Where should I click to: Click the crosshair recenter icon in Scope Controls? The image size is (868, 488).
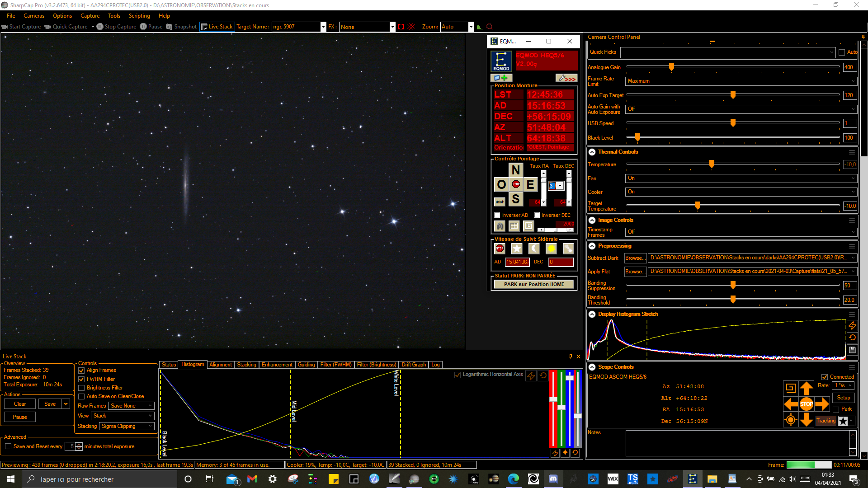point(791,420)
